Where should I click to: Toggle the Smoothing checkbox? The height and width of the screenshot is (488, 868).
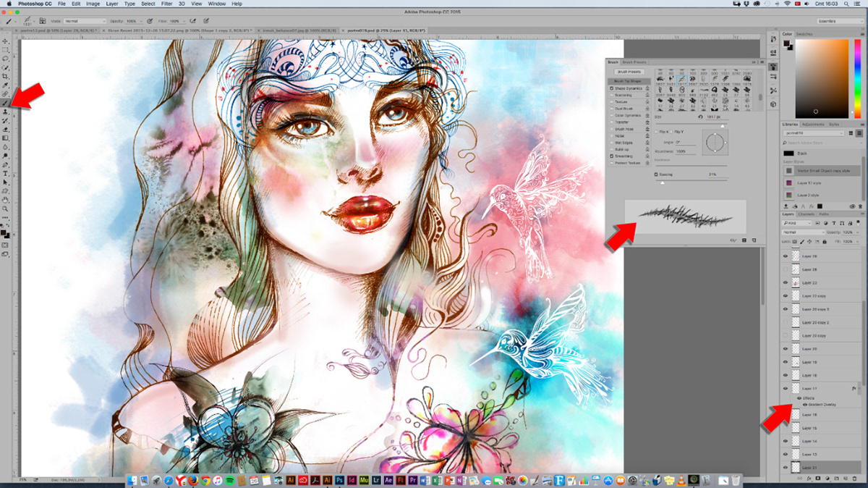[611, 156]
